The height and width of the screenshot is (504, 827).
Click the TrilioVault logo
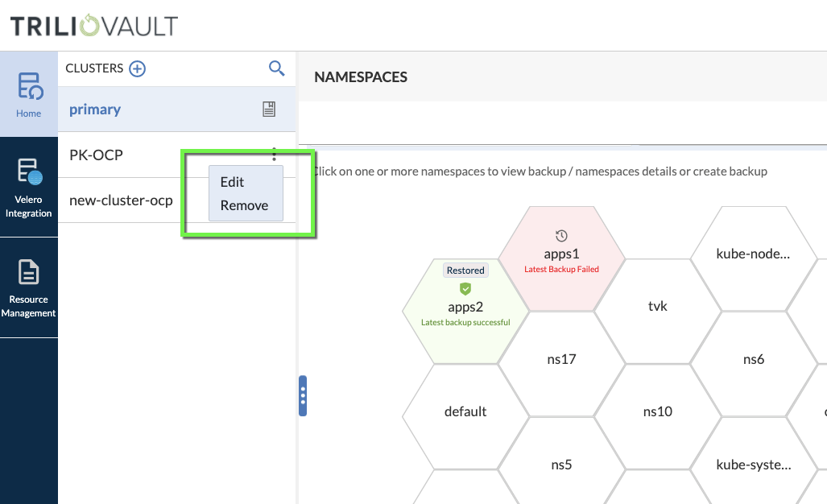point(93,26)
